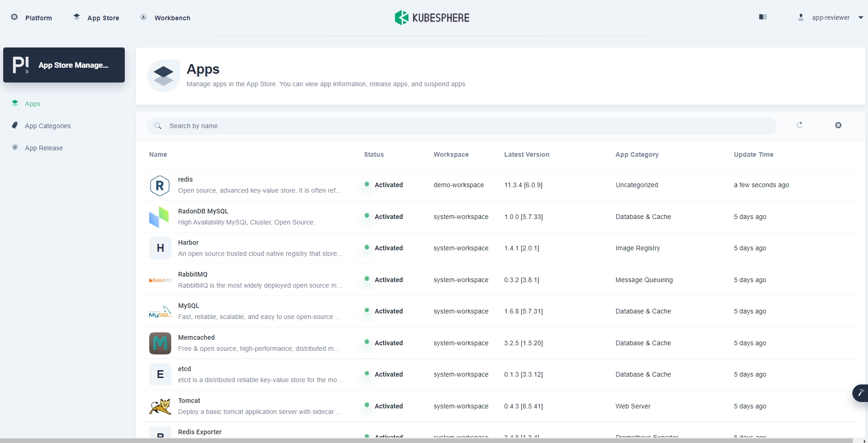This screenshot has width=868, height=443.
Task: Click the Harbor app icon
Action: 160,248
